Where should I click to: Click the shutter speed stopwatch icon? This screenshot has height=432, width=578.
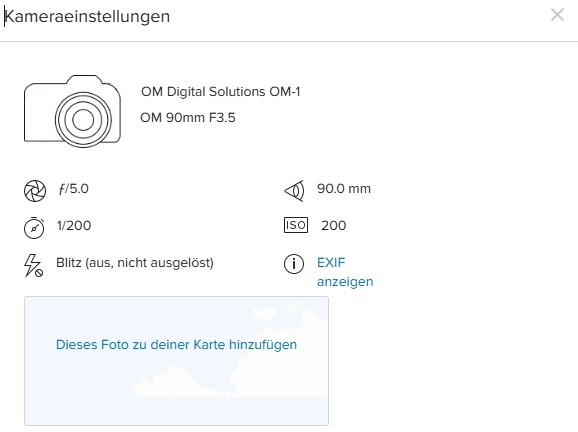coord(34,227)
